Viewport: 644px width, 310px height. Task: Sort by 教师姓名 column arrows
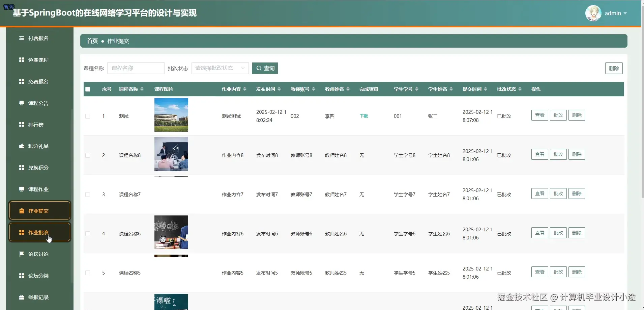pos(348,89)
